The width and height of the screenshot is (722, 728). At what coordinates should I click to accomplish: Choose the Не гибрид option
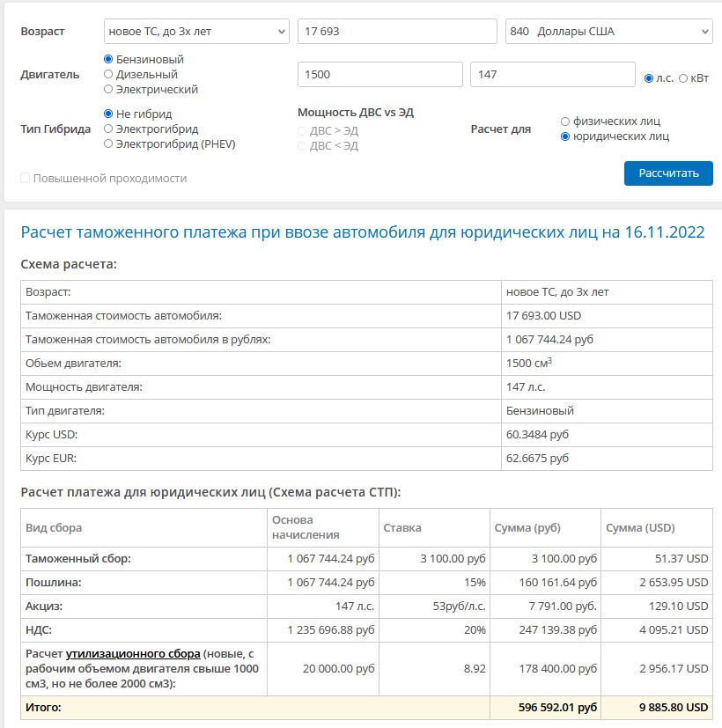108,114
